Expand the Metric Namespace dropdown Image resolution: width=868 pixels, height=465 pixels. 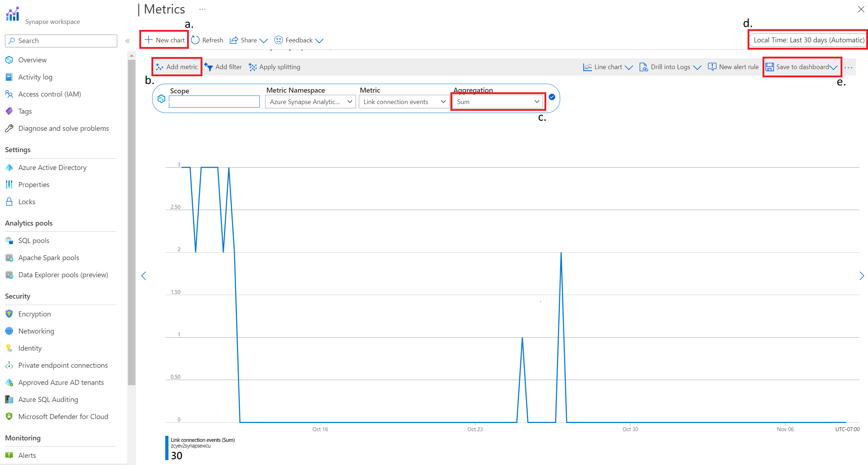pyautogui.click(x=310, y=102)
